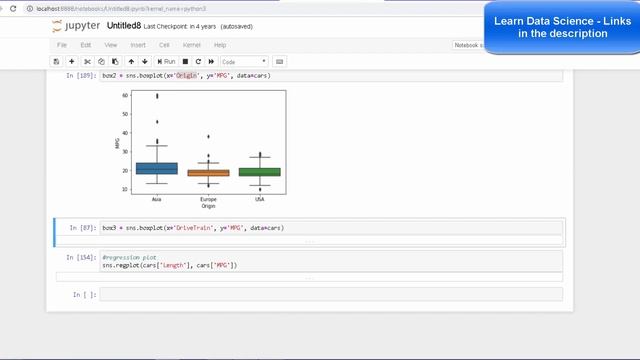
Task: Click the Save and Checkpoint icon
Action: click(56, 62)
